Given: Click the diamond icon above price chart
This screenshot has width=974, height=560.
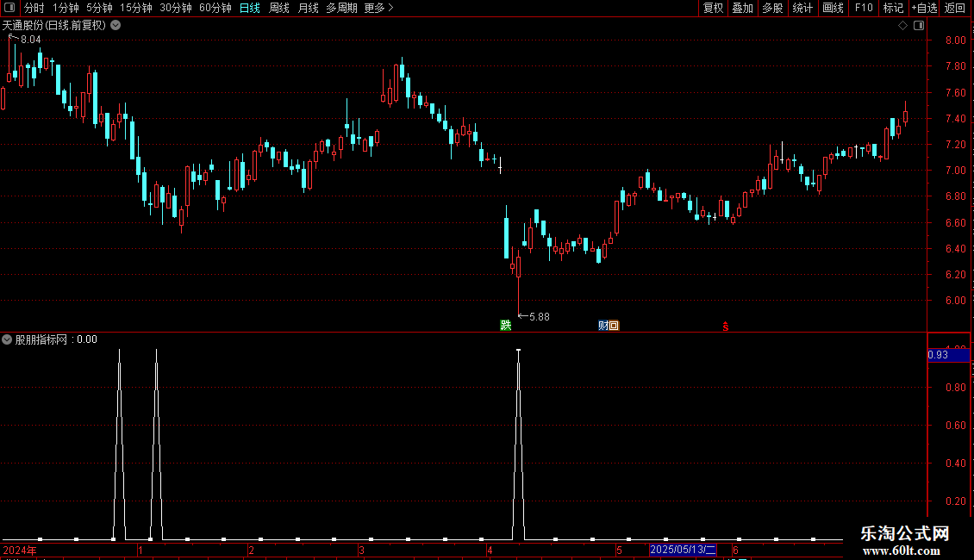Looking at the screenshot, I should (x=902, y=26).
